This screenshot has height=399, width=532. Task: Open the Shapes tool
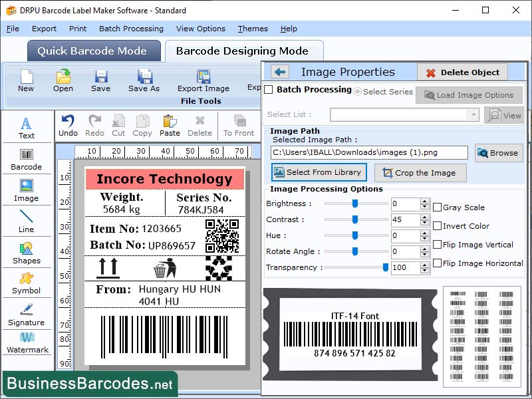27,253
